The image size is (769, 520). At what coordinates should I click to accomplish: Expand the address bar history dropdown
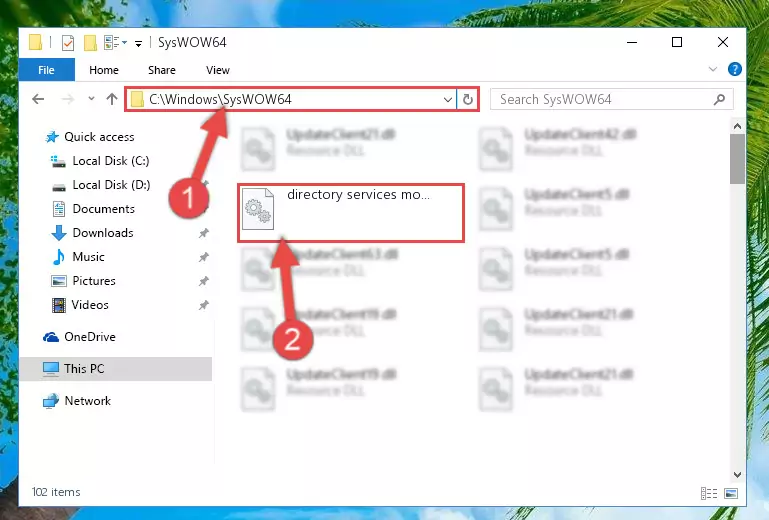pyautogui.click(x=447, y=100)
